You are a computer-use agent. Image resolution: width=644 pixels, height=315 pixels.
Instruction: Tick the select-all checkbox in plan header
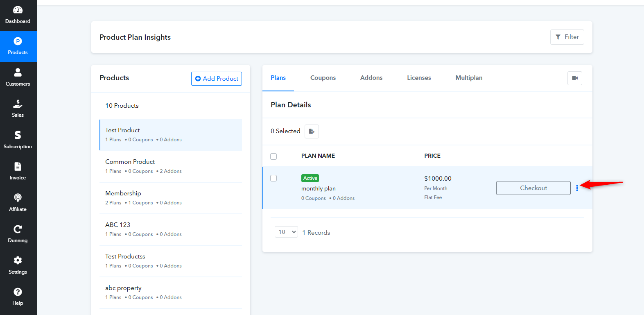(x=273, y=156)
